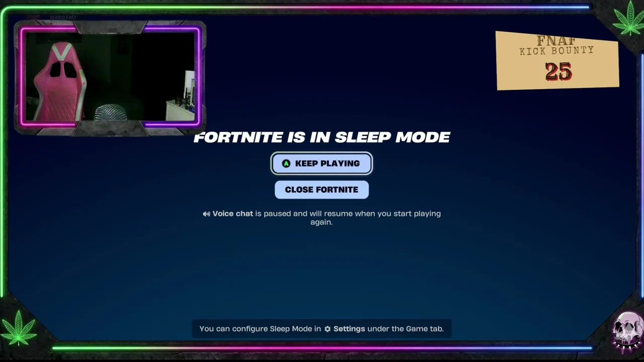Click the "FORTNITE IS IN SLEEP MODE" heading

click(x=321, y=137)
